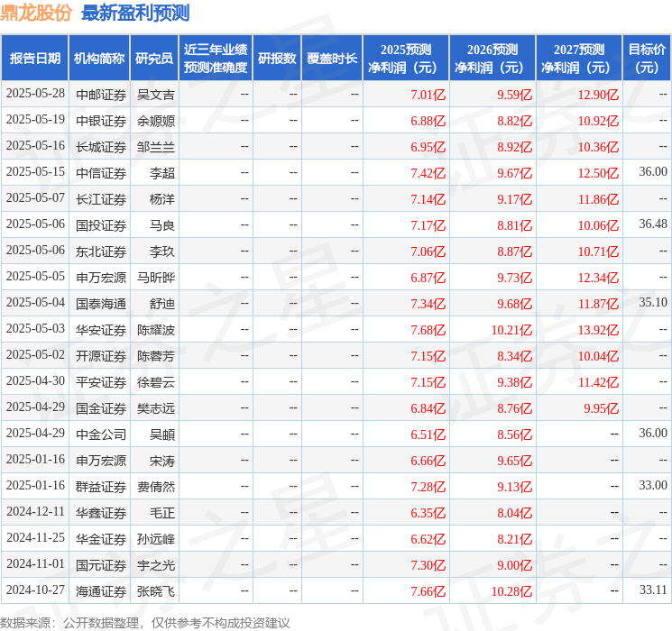This screenshot has height=631, width=672.
Task: Click target price 35.10
Action: [653, 302]
